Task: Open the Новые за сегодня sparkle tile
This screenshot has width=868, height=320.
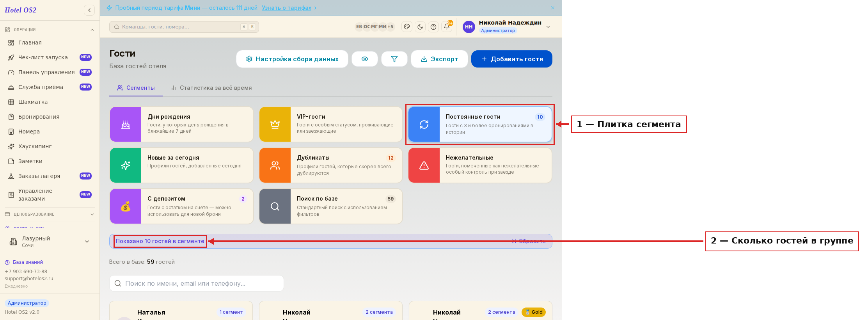Action: (x=181, y=165)
